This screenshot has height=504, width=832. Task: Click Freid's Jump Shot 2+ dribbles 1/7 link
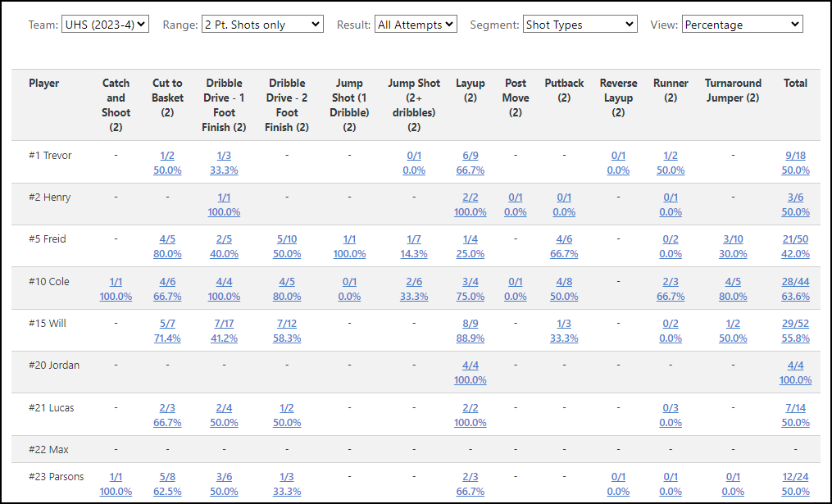(x=414, y=239)
